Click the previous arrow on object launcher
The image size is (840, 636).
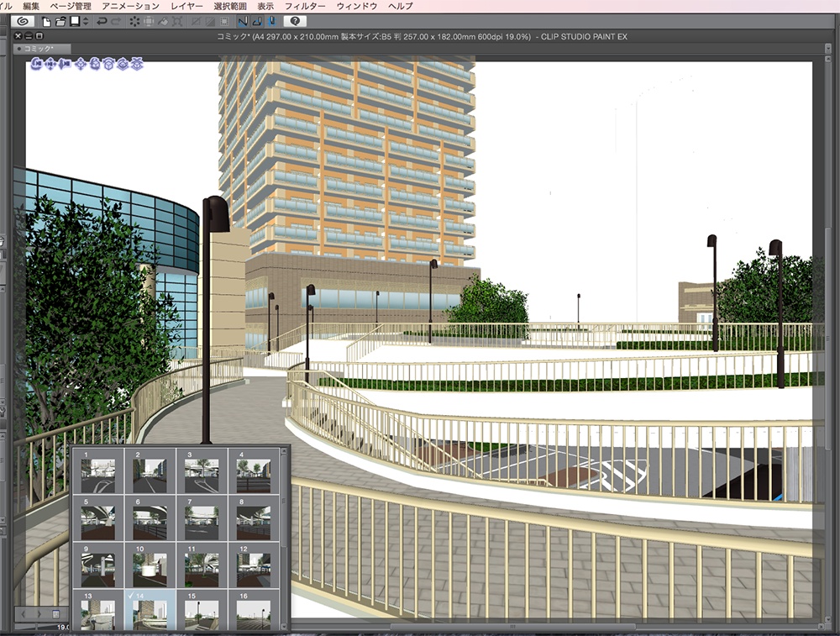[24, 613]
